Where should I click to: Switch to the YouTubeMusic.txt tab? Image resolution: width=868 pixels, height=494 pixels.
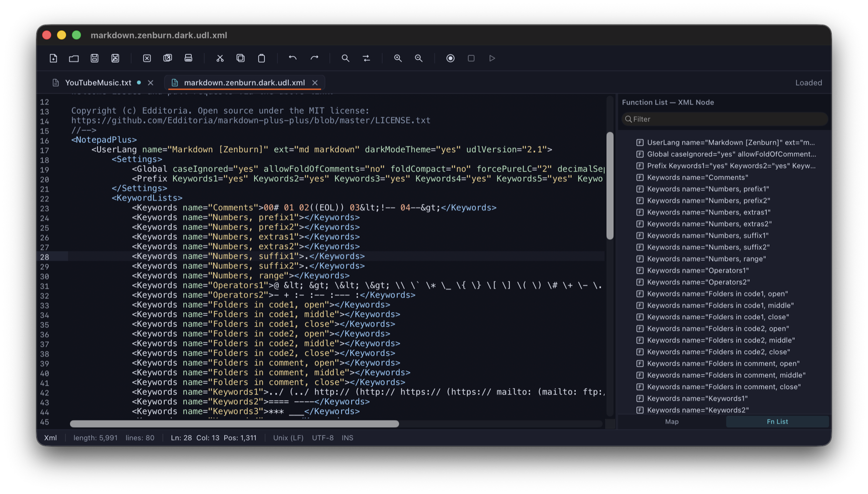pos(98,83)
